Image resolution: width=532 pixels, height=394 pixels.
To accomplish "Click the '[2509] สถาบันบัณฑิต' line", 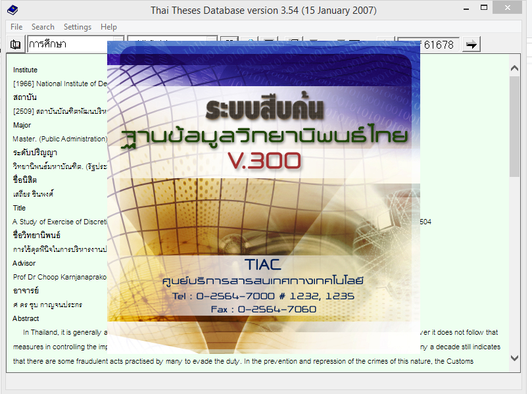I will tap(60, 111).
